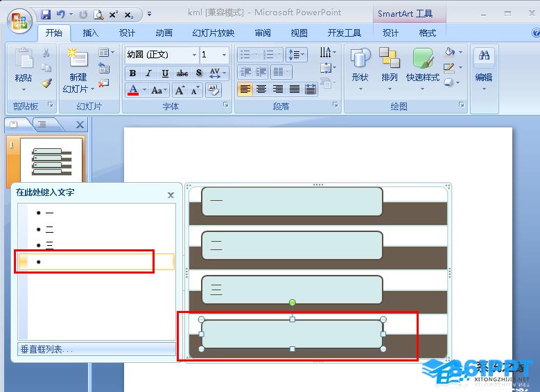Viewport: 540px width, 392px height.
Task: Undo the last action
Action: pyautogui.click(x=61, y=15)
